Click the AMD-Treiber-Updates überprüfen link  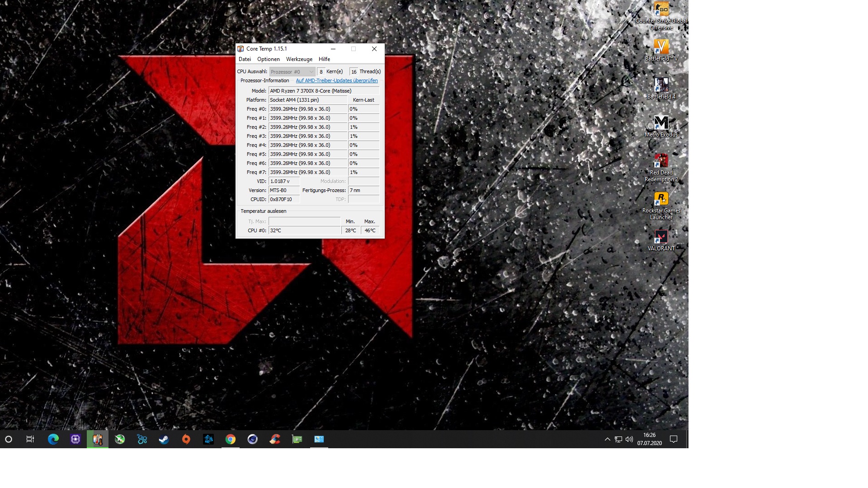[336, 80]
